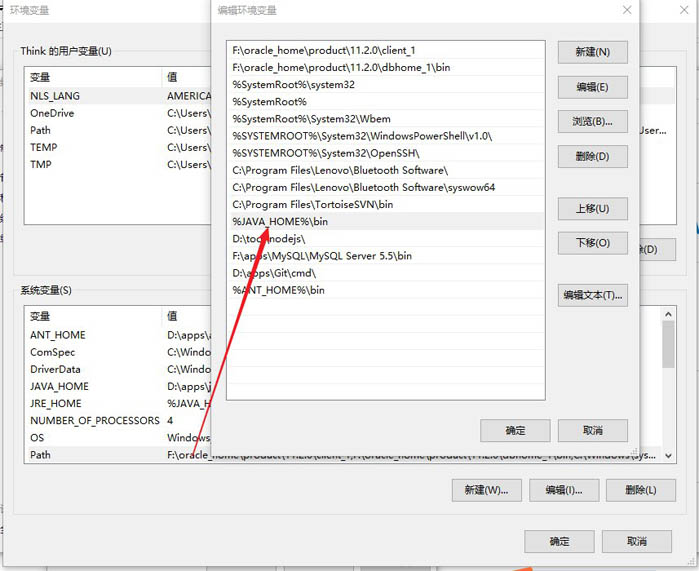Select the dbhome_1\bin path entry
The height and width of the screenshot is (571, 699).
(386, 67)
